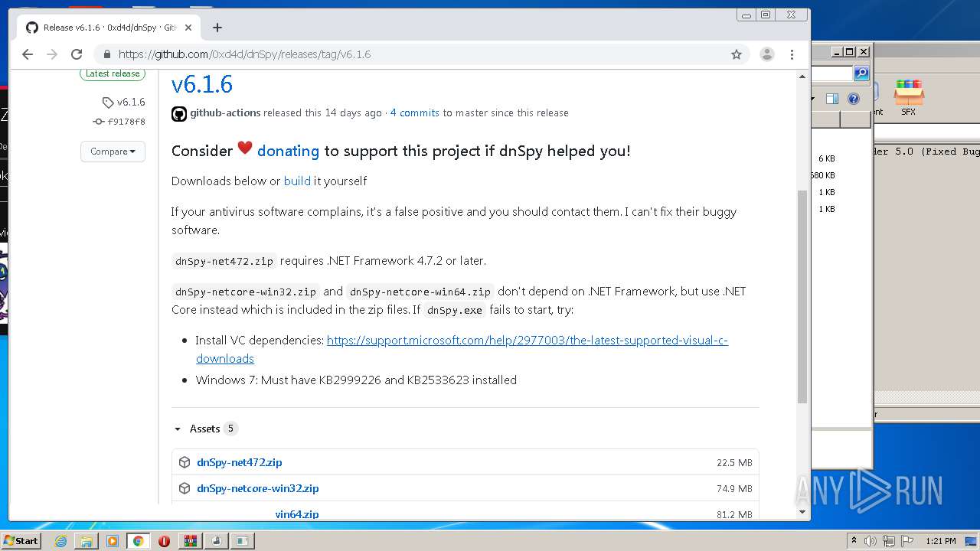The height and width of the screenshot is (551, 980).
Task: Download the win64.zip asset
Action: 297,514
